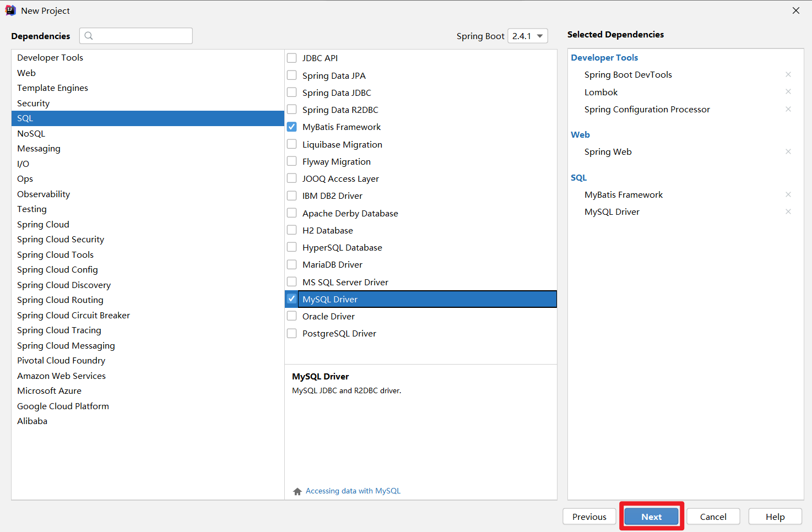Screen dimensions: 812x532
Task: Enable Oracle Driver checkbox
Action: 292,316
